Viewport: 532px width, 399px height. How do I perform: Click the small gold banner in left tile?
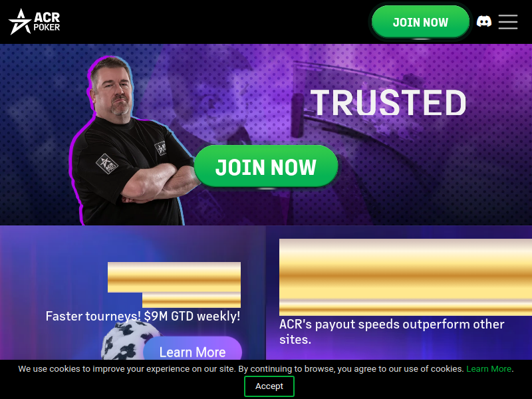[x=174, y=285]
